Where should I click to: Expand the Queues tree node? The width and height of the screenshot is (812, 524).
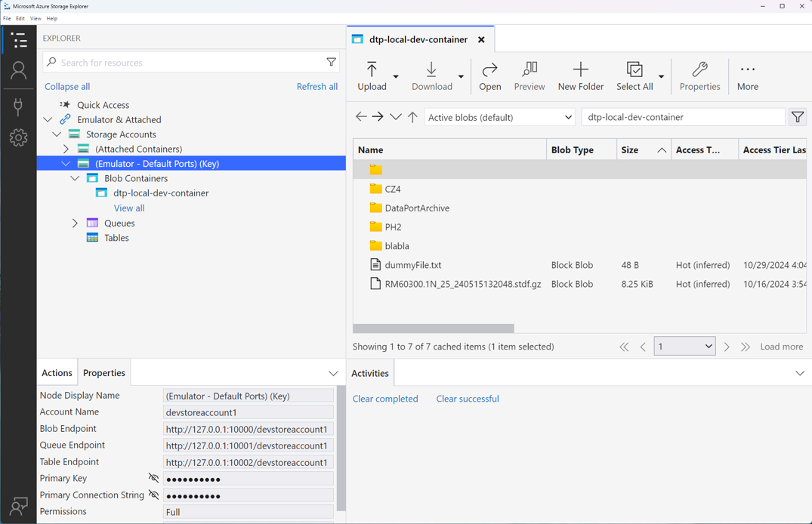(75, 223)
